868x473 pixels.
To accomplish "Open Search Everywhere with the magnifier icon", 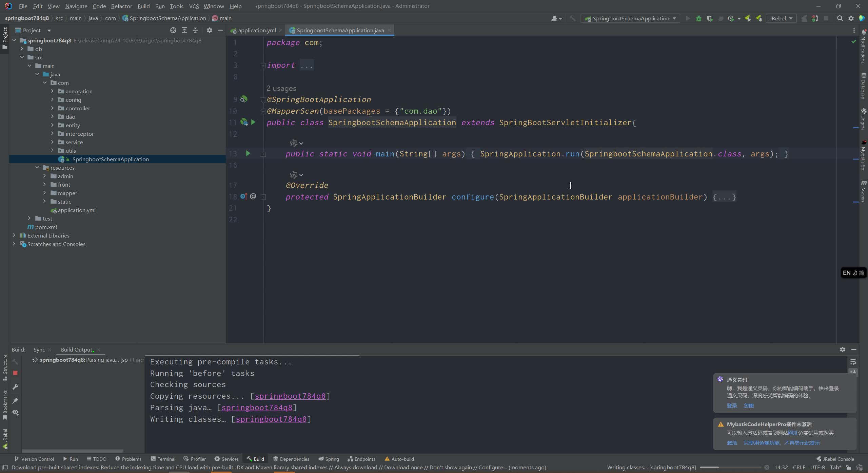I will 840,18.
